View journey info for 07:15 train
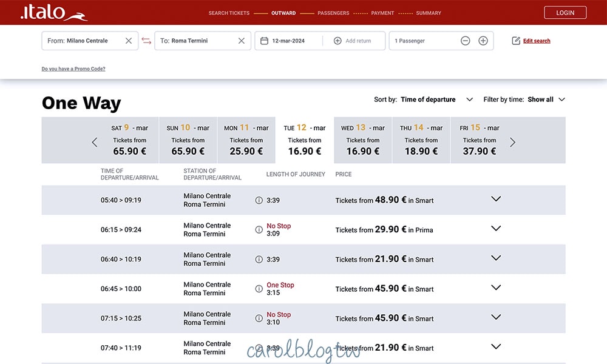 pos(259,318)
